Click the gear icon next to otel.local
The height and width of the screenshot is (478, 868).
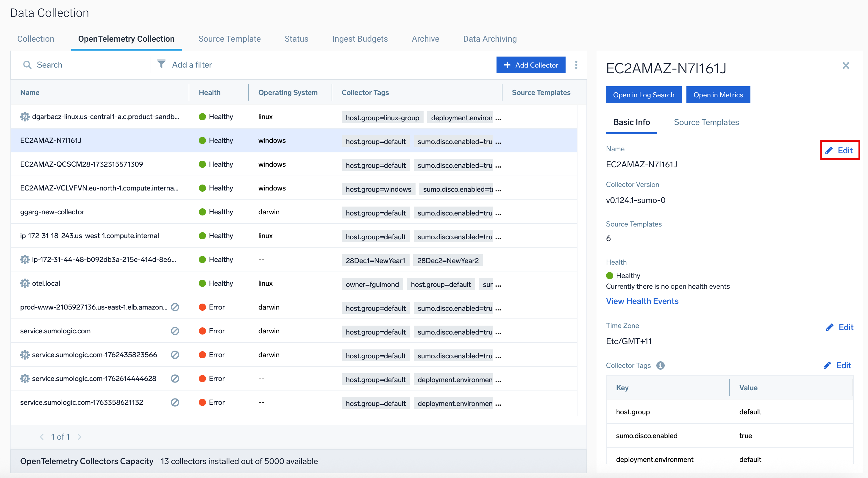pos(25,283)
